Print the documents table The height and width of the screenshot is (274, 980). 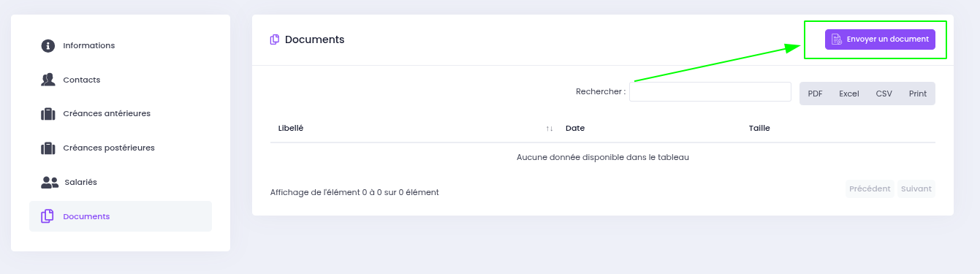pyautogui.click(x=918, y=94)
